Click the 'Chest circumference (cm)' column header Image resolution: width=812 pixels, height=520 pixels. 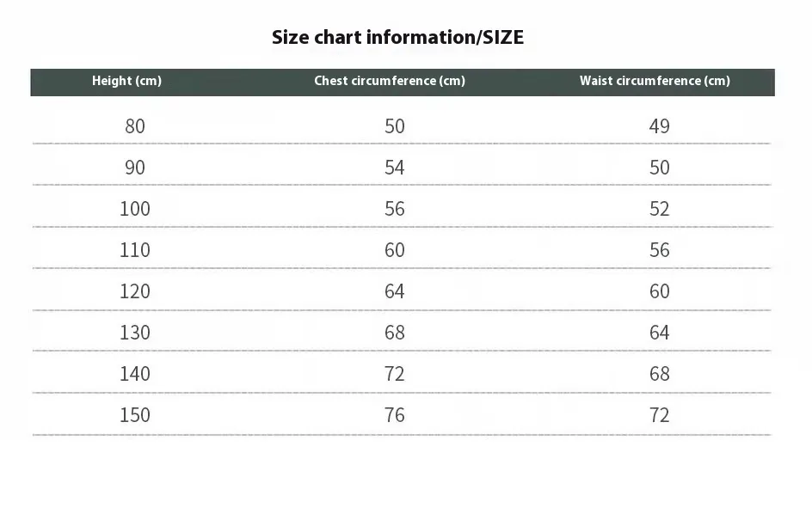click(x=389, y=81)
